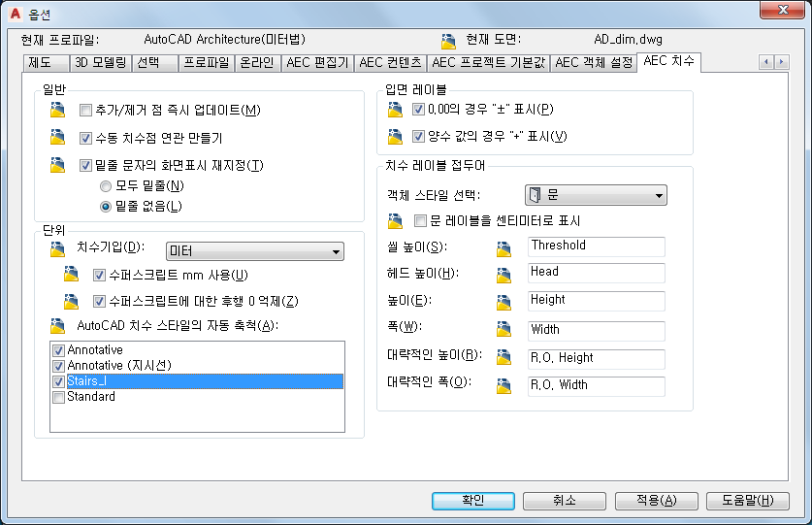
Task: Open 치수기입 units dropdown showing 미터
Action: tap(255, 251)
